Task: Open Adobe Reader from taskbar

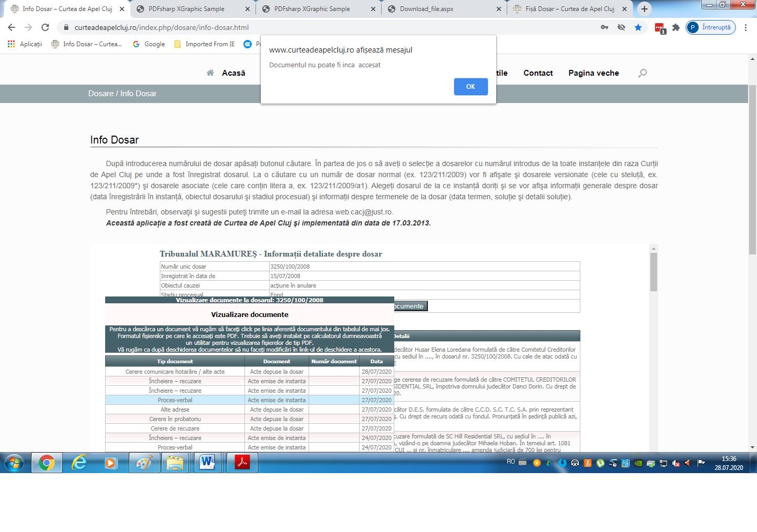Action: [x=242, y=463]
